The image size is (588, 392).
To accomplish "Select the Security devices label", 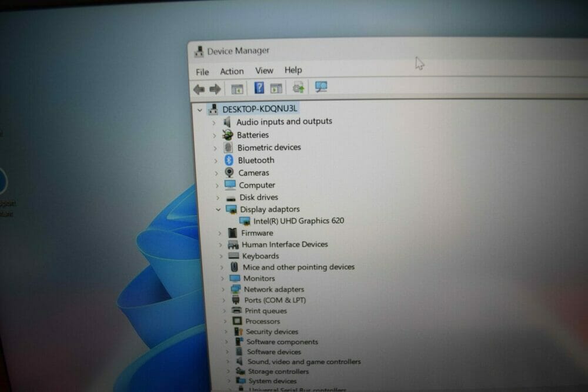I will [272, 331].
